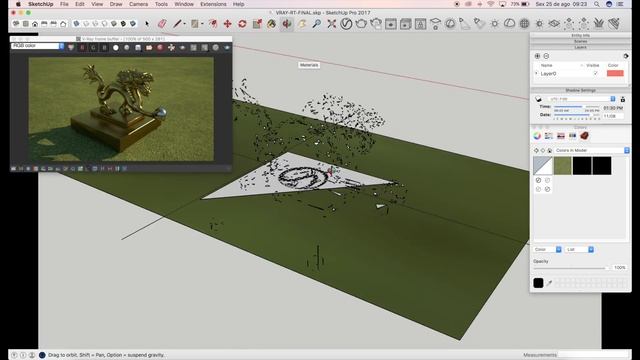Add V-Ray dome light icon
The height and width of the screenshot is (360, 640).
pyautogui.click(x=509, y=24)
